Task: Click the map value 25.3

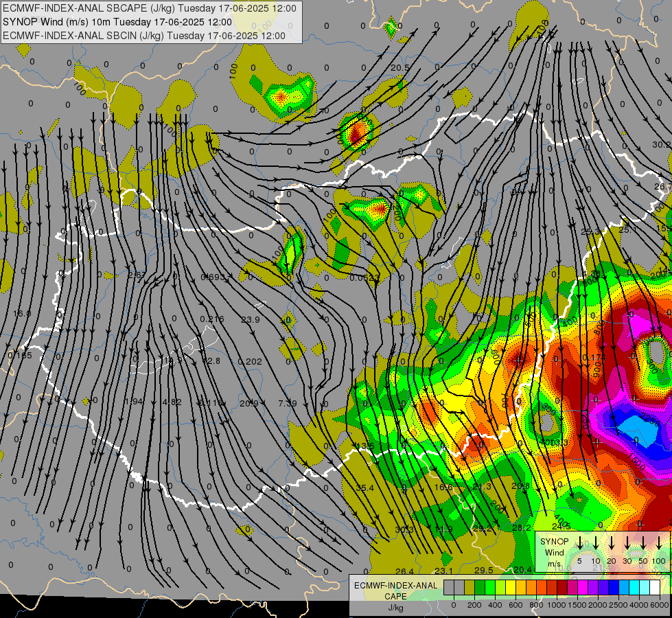Action: pos(590,231)
